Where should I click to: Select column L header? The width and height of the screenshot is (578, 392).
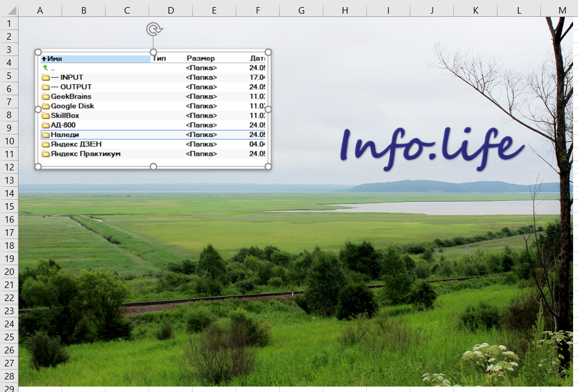pos(519,10)
